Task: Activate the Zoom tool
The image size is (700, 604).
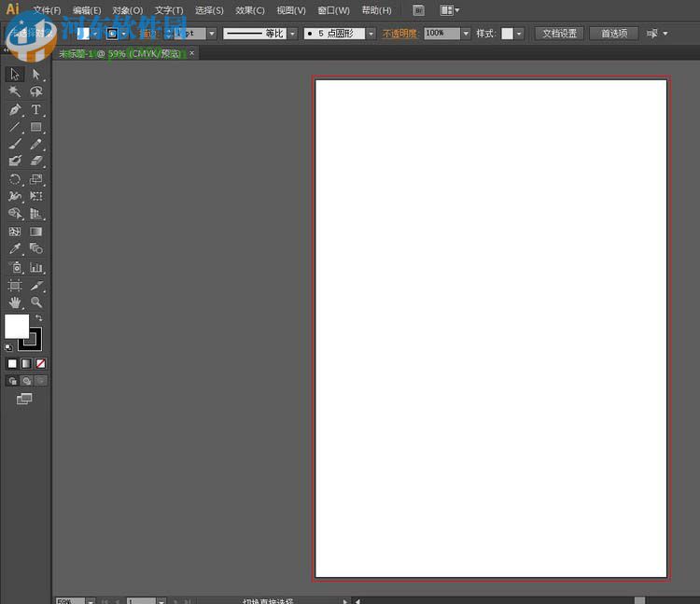Action: click(x=36, y=302)
